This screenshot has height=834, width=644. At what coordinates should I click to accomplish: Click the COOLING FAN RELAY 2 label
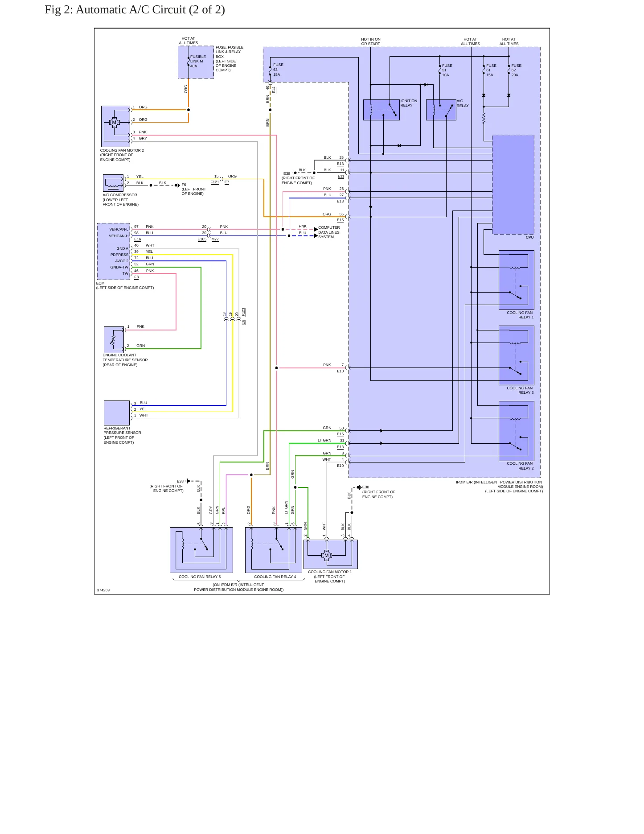(520, 466)
